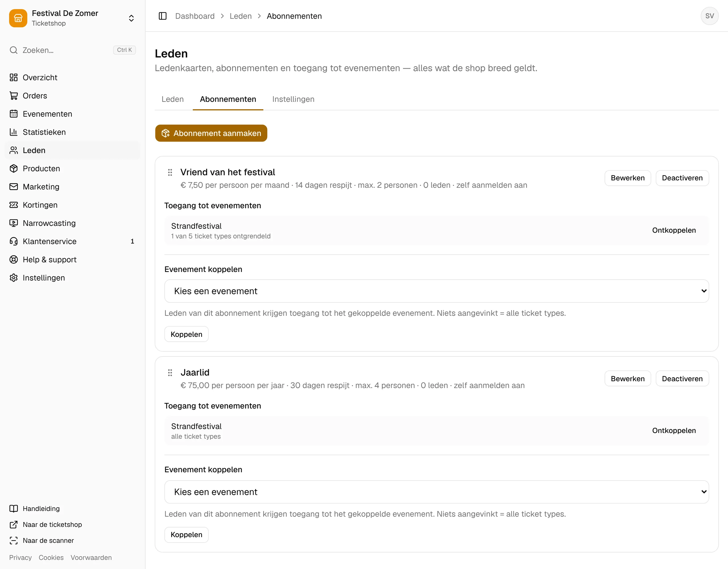The width and height of the screenshot is (728, 569).
Task: Click Koppelen in Vriend van het festival card
Action: 187,334
